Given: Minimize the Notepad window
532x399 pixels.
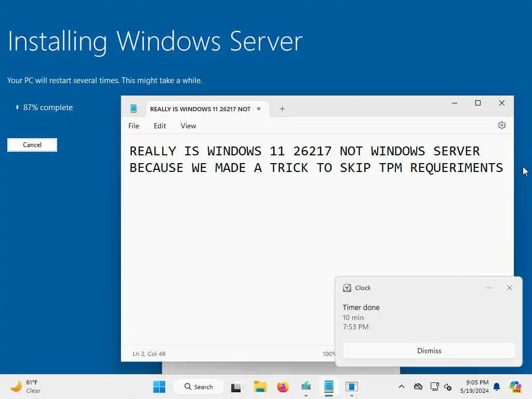Looking at the screenshot, I should click(454, 103).
